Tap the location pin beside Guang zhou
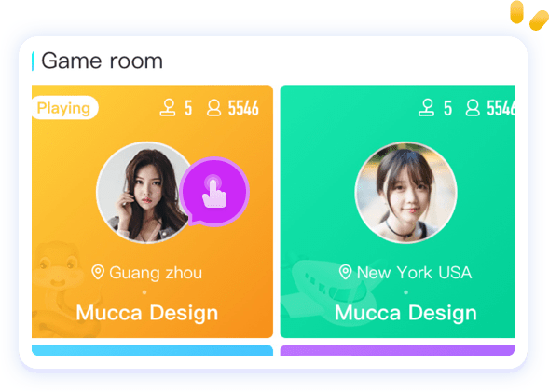The width and height of the screenshot is (549, 392). pos(98,272)
